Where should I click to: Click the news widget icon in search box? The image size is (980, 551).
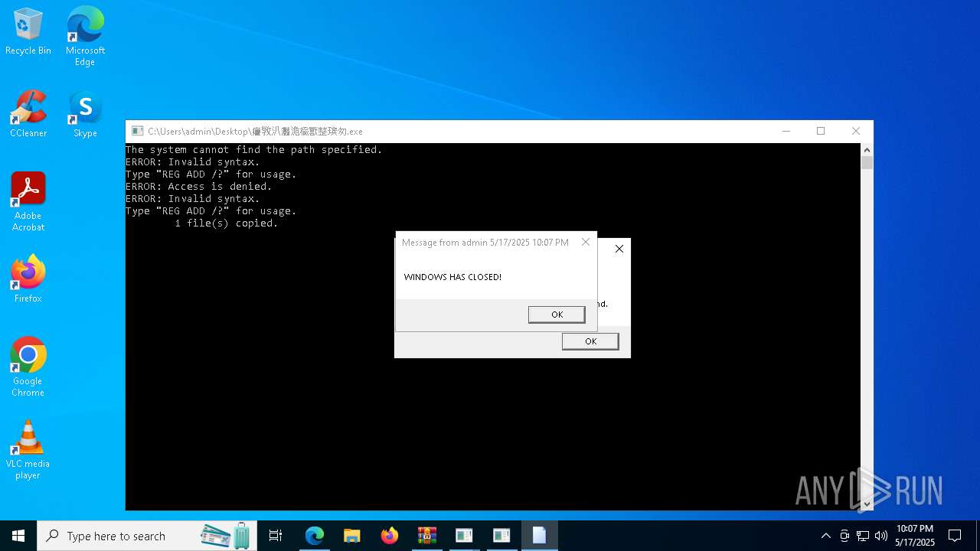226,536
